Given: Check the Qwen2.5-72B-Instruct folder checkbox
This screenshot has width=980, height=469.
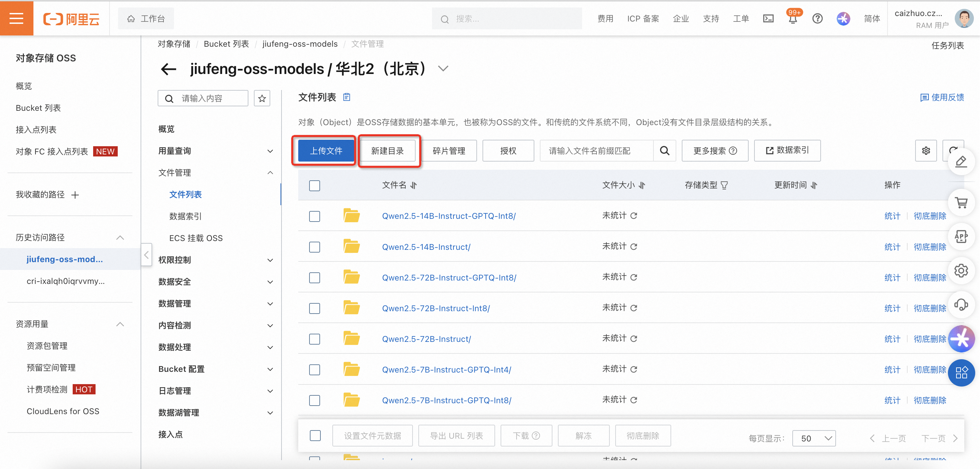Looking at the screenshot, I should click(x=314, y=339).
